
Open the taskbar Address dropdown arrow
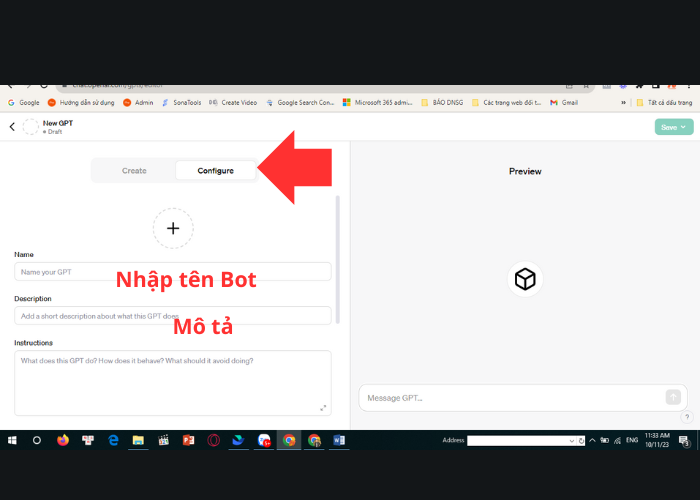click(570, 440)
